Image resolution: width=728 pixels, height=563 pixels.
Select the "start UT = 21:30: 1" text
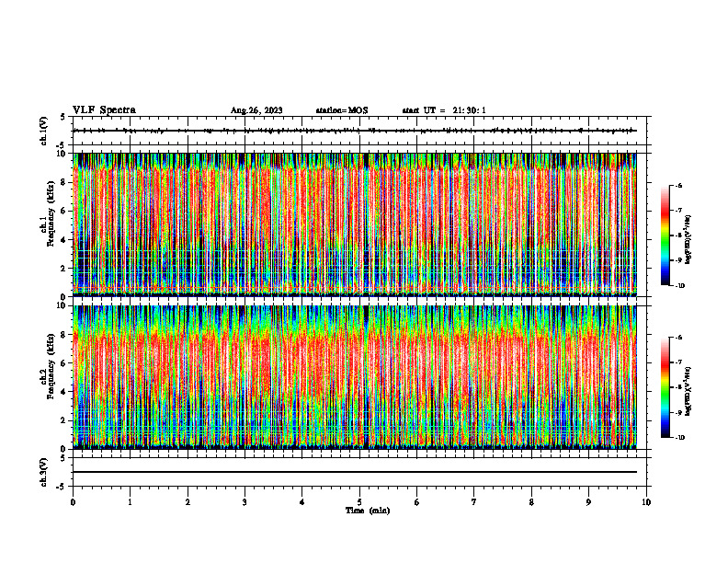[x=444, y=110]
